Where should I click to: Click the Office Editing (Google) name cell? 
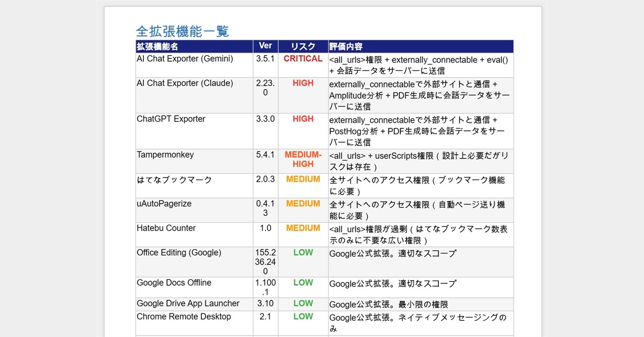coord(179,252)
